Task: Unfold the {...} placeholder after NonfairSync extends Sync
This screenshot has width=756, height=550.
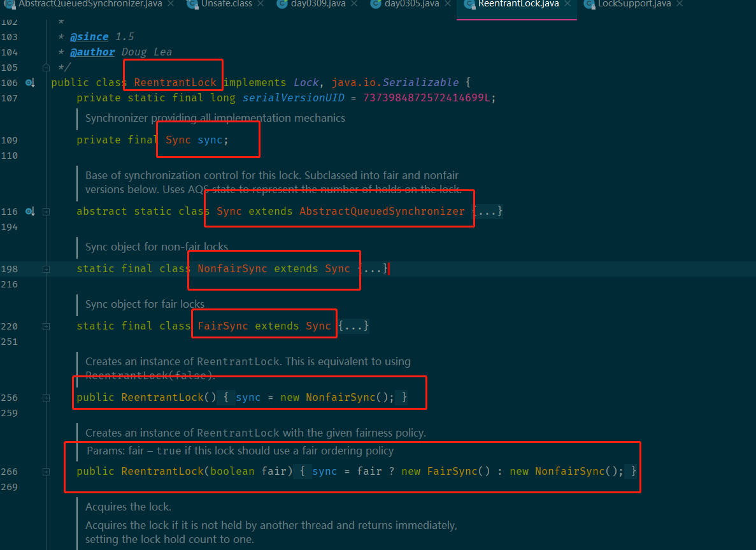Action: (373, 268)
